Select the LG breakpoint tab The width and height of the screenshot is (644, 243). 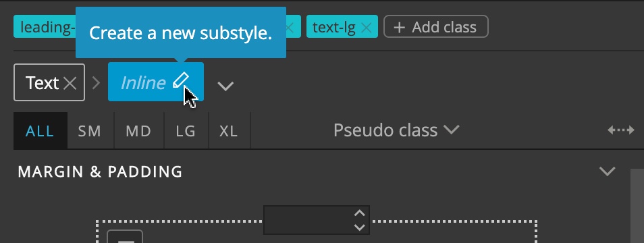click(186, 131)
